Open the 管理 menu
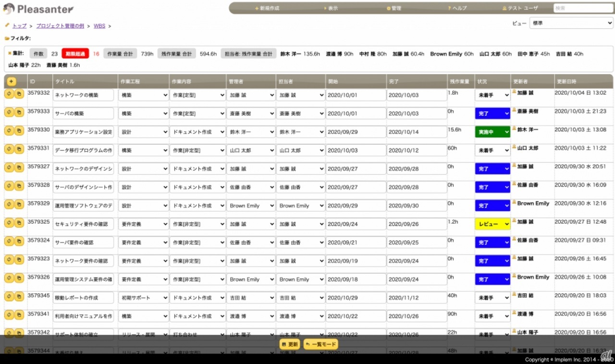 [x=394, y=8]
